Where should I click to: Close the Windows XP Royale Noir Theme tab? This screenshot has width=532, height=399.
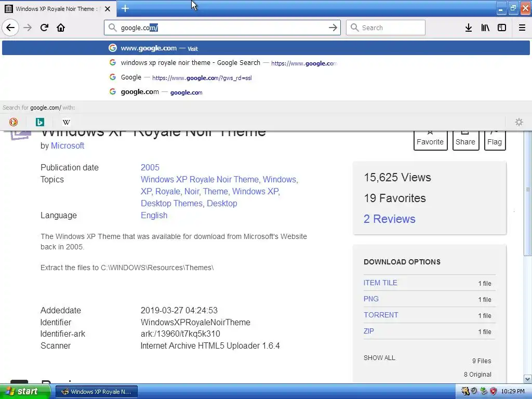coord(108,9)
